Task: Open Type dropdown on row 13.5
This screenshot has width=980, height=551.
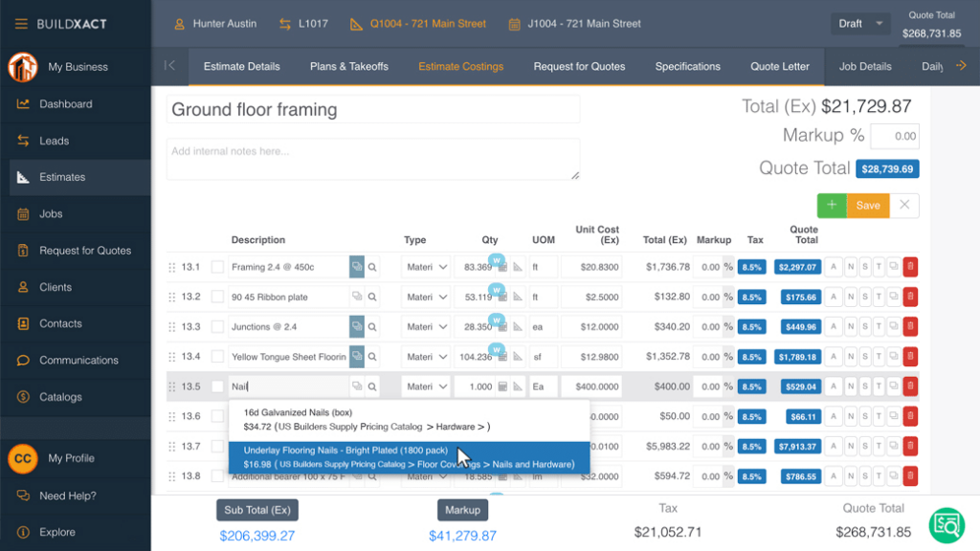Action: [x=426, y=386]
